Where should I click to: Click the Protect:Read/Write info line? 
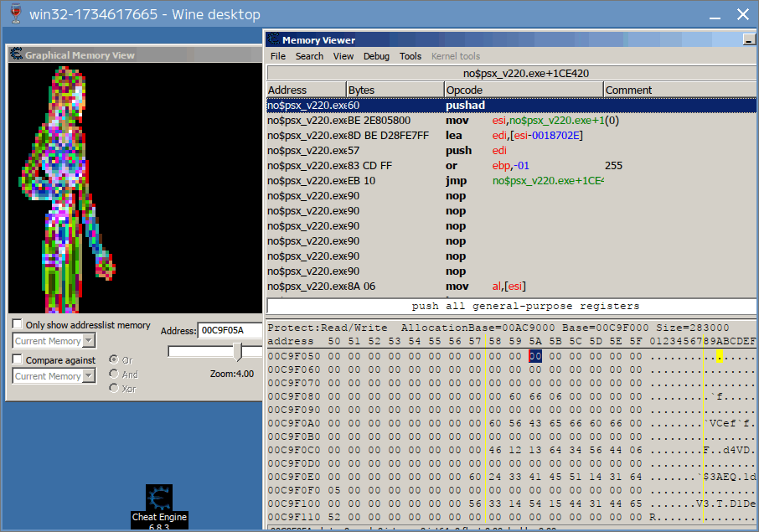point(498,328)
